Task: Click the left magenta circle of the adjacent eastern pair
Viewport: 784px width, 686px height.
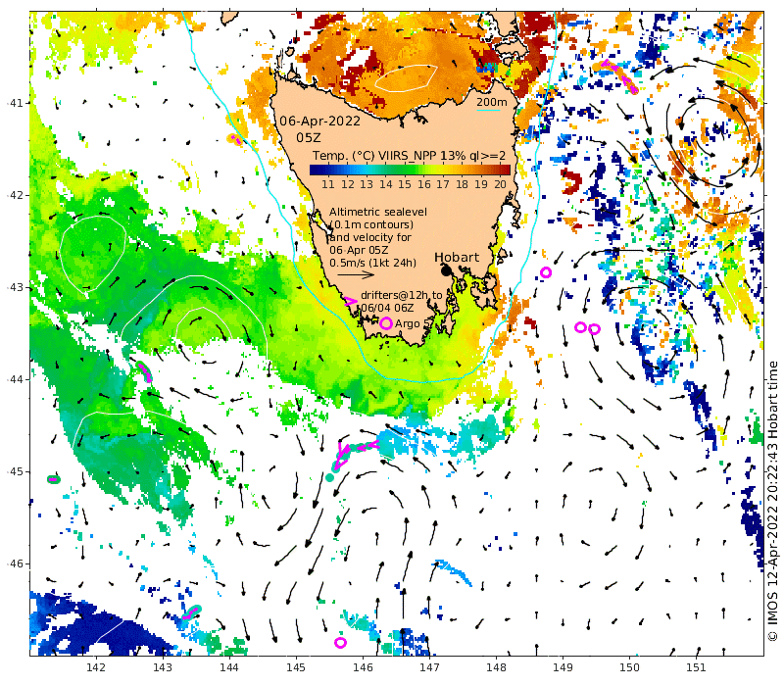Action: pos(580,327)
